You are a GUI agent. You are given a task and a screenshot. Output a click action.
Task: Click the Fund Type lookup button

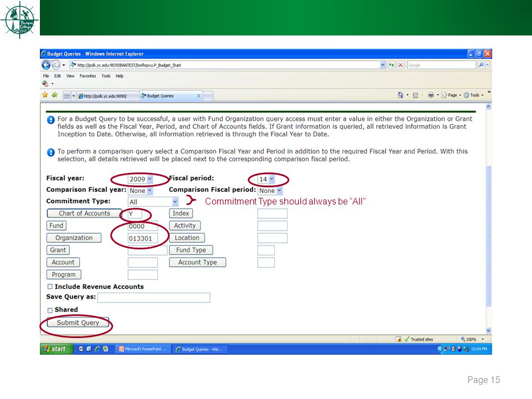(191, 250)
